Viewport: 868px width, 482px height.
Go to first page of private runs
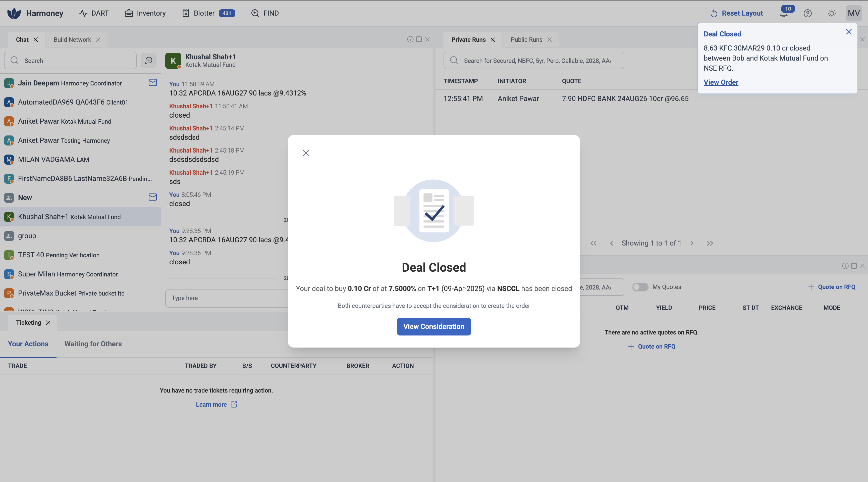coord(593,243)
